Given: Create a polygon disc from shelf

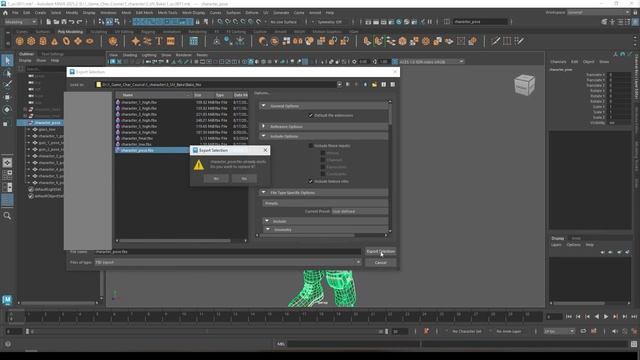Looking at the screenshot, I should point(90,41).
